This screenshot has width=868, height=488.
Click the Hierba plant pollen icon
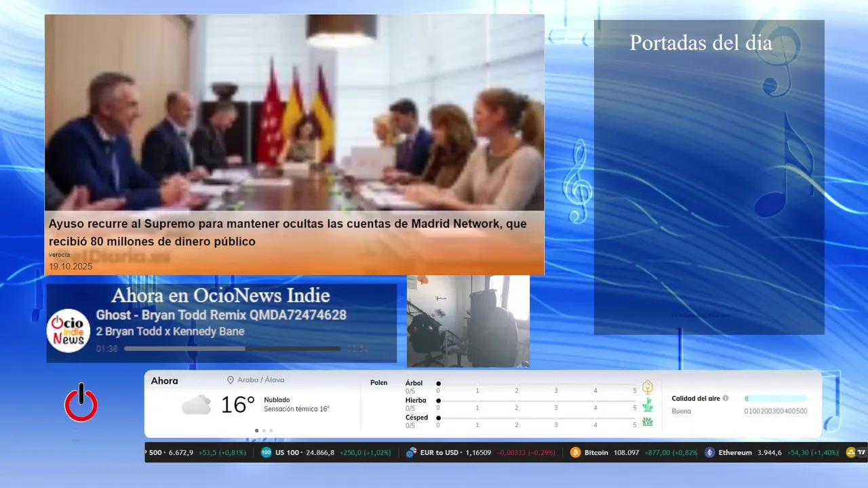[648, 405]
